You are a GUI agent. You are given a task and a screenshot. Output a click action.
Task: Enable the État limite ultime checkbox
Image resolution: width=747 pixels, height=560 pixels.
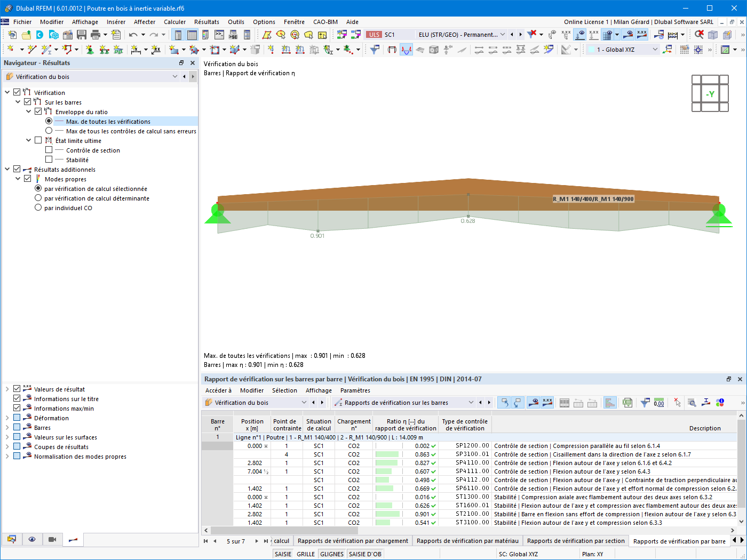click(x=38, y=140)
